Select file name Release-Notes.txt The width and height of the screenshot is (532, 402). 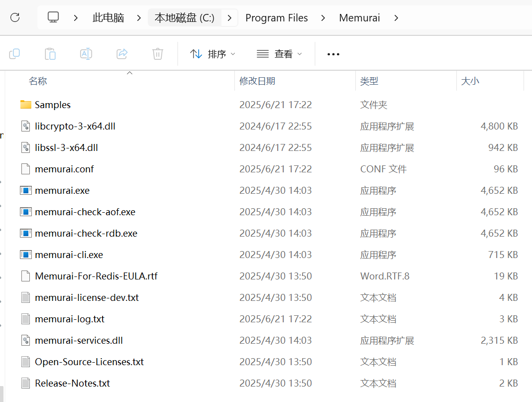(x=72, y=383)
